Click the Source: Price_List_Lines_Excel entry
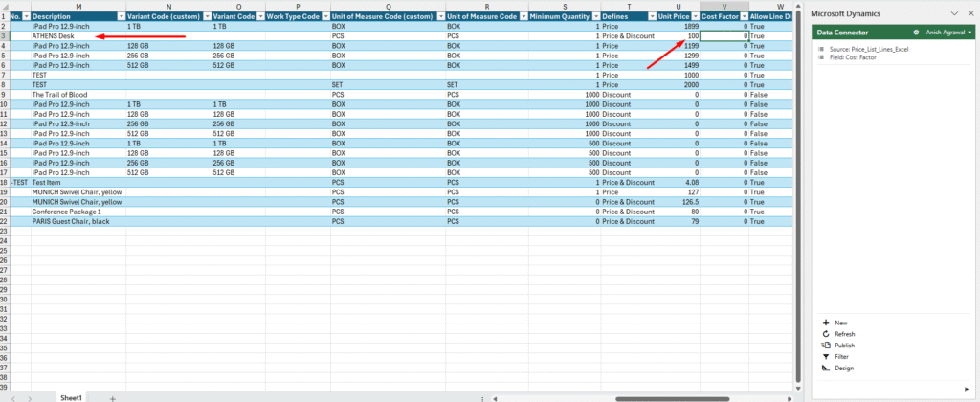The height and width of the screenshot is (402, 980). coord(869,48)
